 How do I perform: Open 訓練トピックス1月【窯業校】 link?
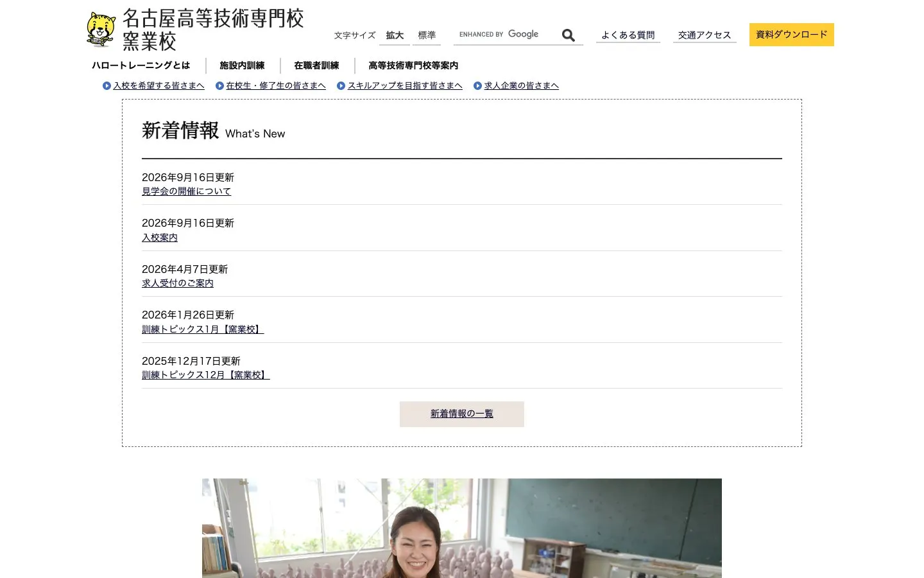click(203, 329)
